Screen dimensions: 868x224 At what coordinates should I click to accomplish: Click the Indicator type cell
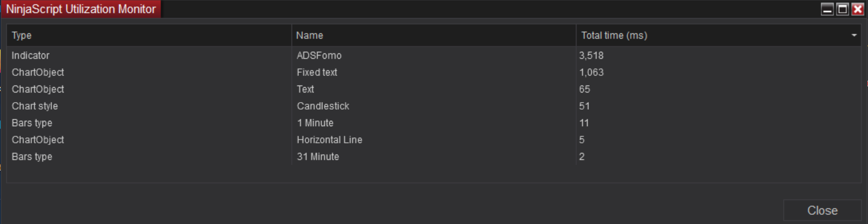30,56
